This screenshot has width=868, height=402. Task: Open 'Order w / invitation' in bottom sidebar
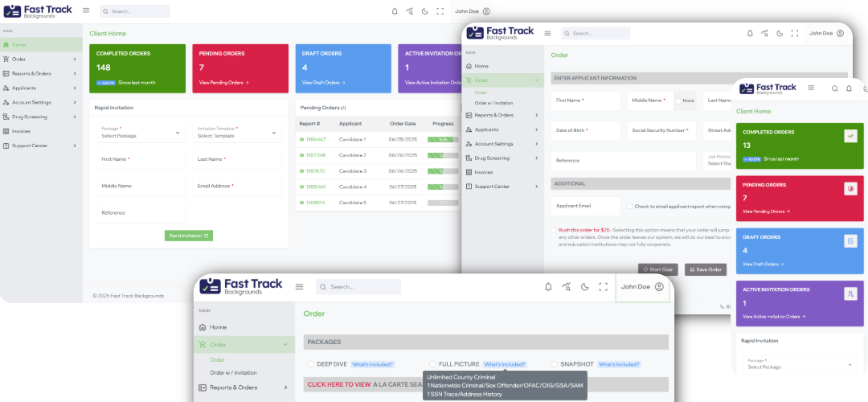click(234, 372)
